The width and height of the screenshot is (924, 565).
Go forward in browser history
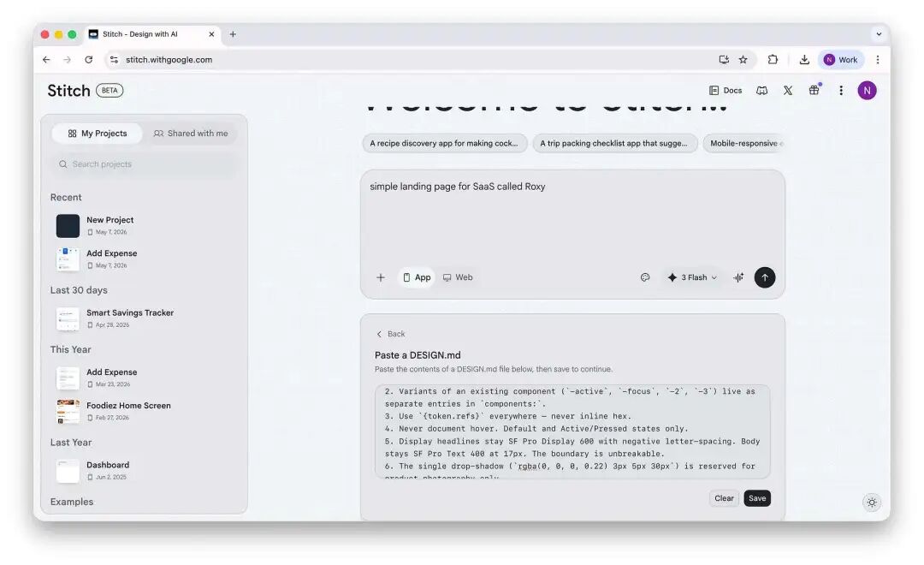[68, 60]
